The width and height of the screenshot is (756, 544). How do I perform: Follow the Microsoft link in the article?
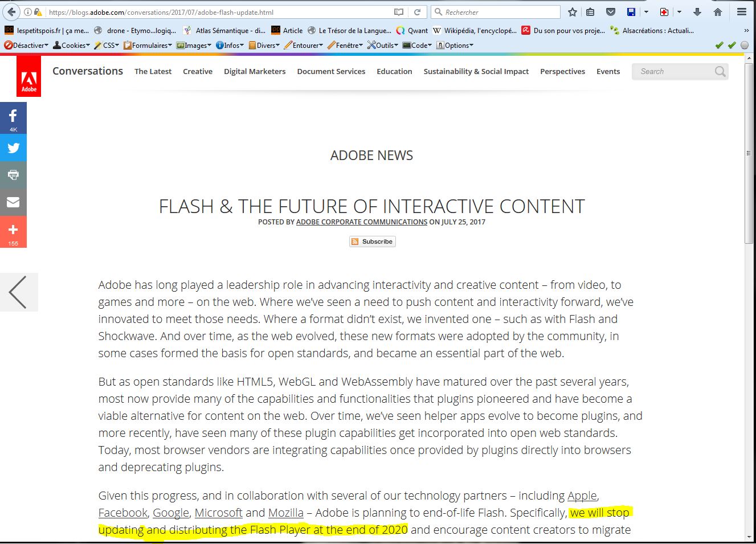click(x=219, y=513)
